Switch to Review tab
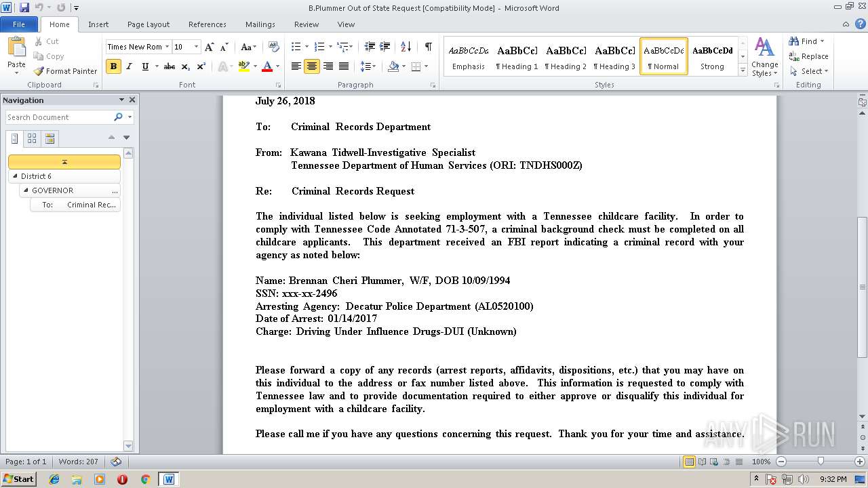 (307, 24)
